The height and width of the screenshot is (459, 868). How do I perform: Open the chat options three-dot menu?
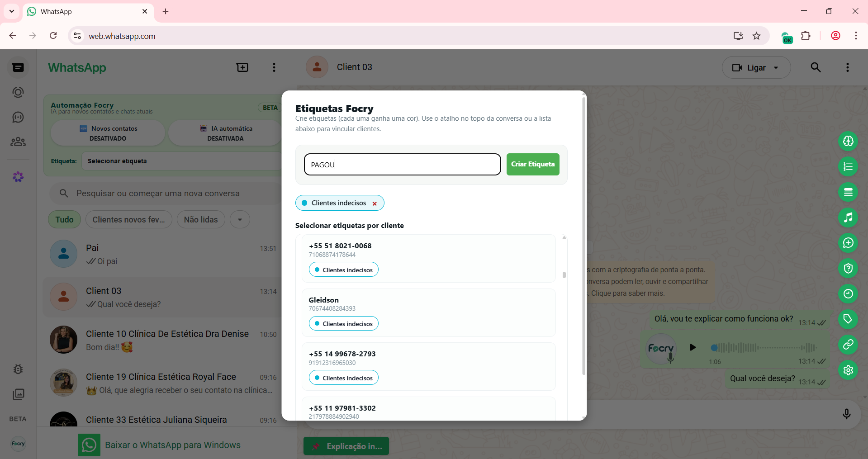pos(848,67)
